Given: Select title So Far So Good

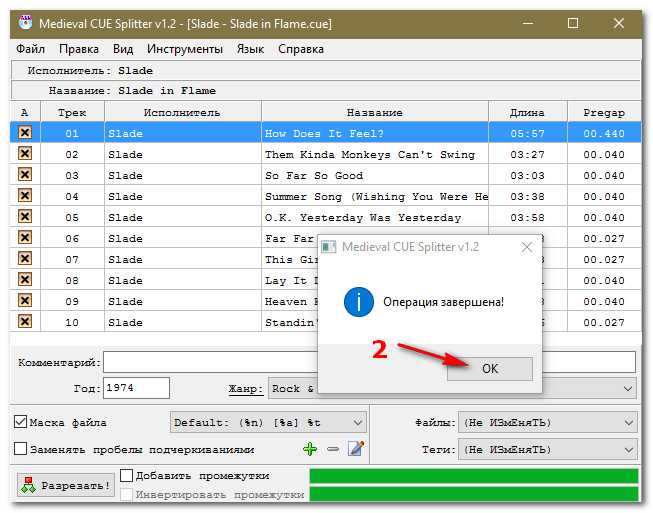Looking at the screenshot, I should [314, 175].
